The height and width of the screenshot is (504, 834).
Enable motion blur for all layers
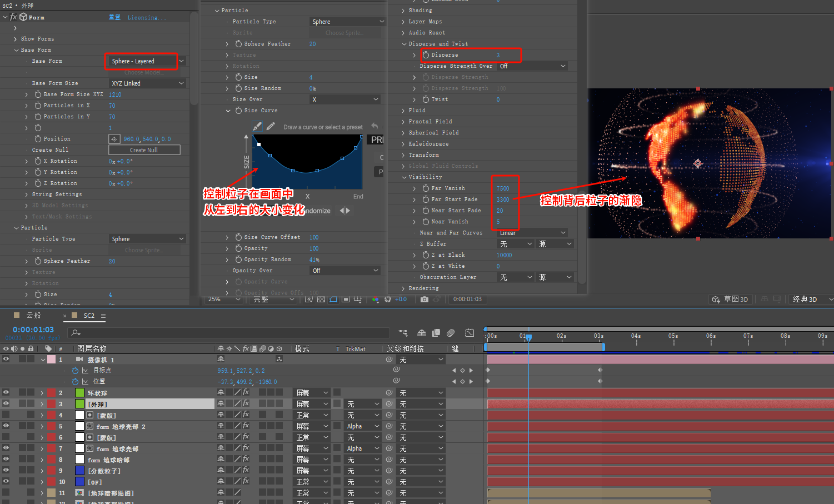coord(451,333)
